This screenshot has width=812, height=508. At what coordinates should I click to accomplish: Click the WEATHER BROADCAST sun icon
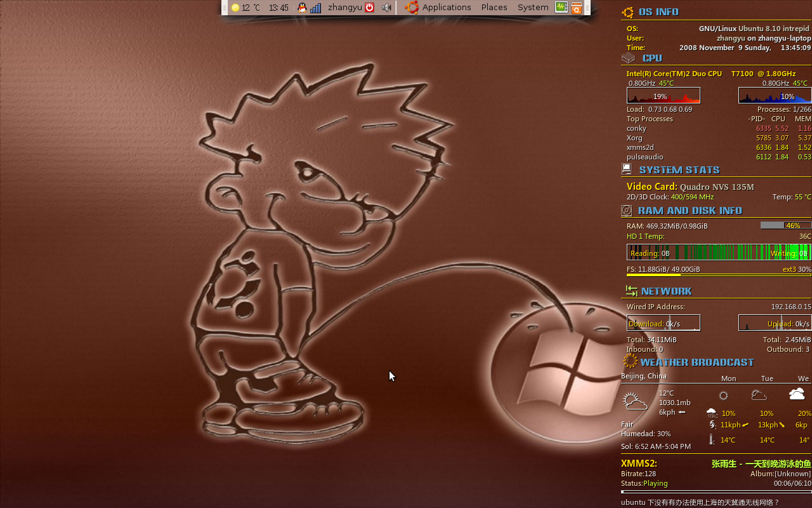(x=630, y=361)
